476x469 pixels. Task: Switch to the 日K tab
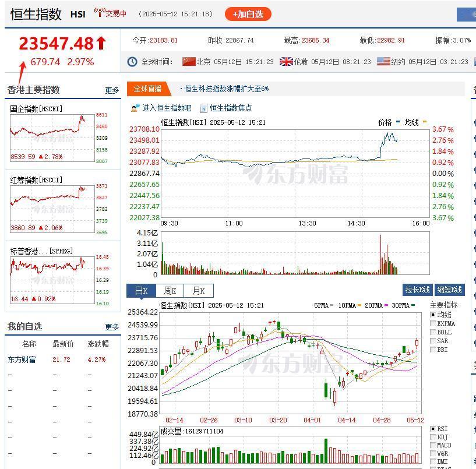point(141,291)
